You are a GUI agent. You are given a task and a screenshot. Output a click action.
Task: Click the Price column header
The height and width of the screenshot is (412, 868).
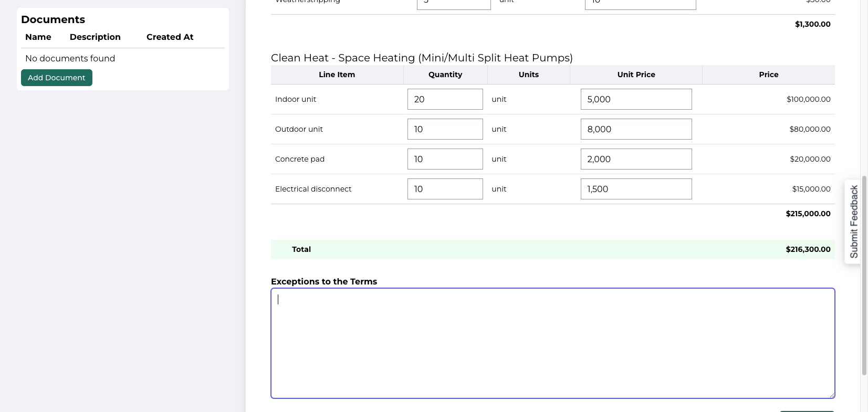pos(769,75)
